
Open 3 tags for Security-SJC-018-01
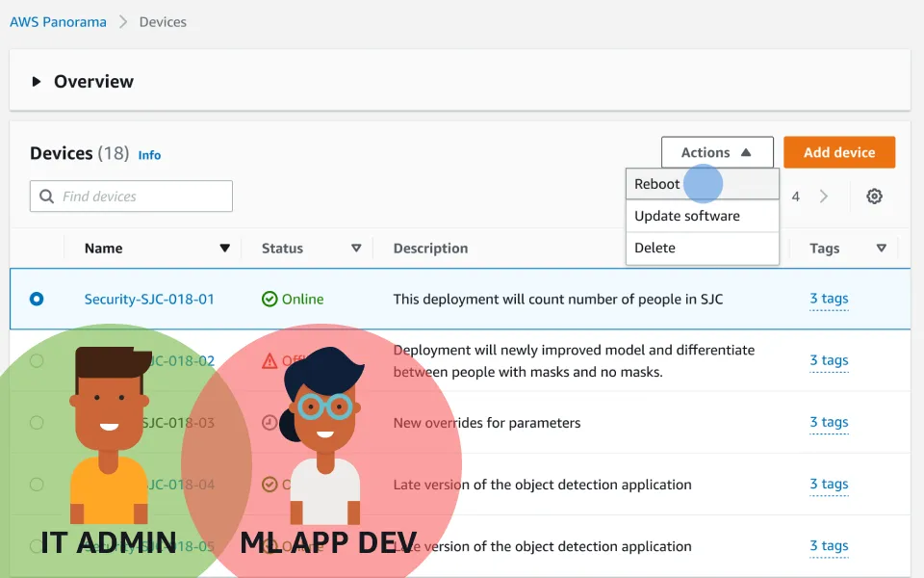[829, 299]
